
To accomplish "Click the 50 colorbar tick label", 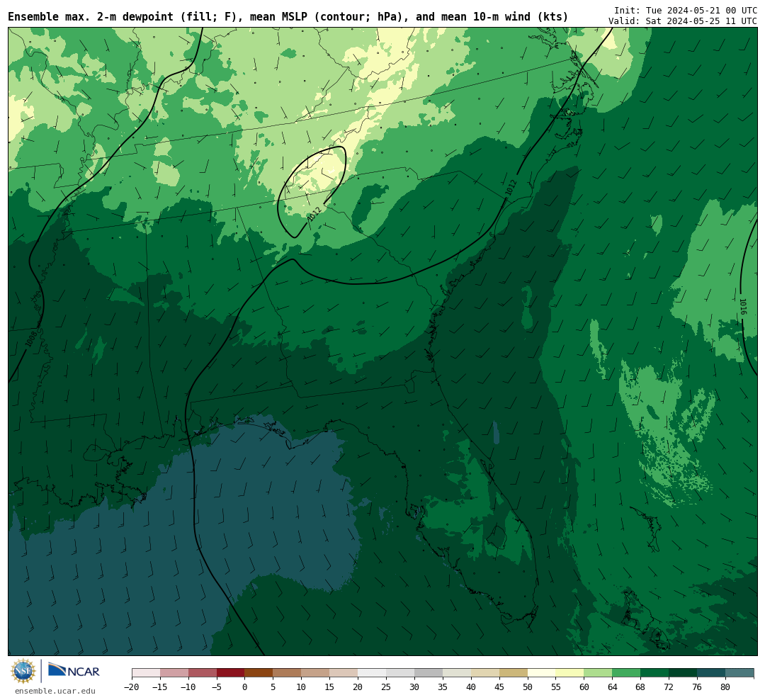I will pyautogui.click(x=528, y=687).
